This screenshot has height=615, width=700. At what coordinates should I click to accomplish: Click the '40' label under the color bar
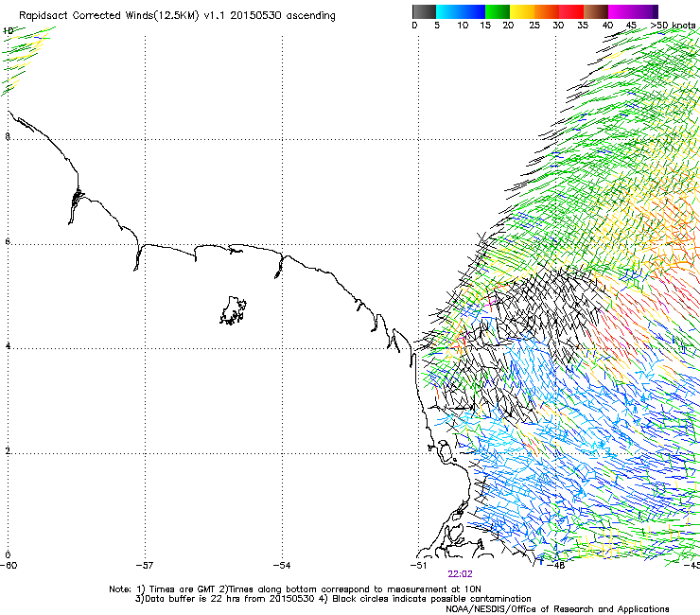[607, 26]
